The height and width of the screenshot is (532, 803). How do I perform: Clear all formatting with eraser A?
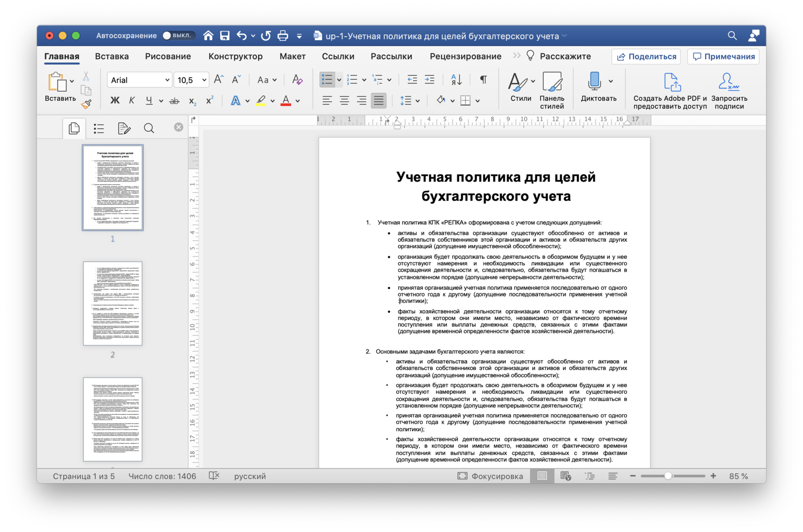[297, 80]
